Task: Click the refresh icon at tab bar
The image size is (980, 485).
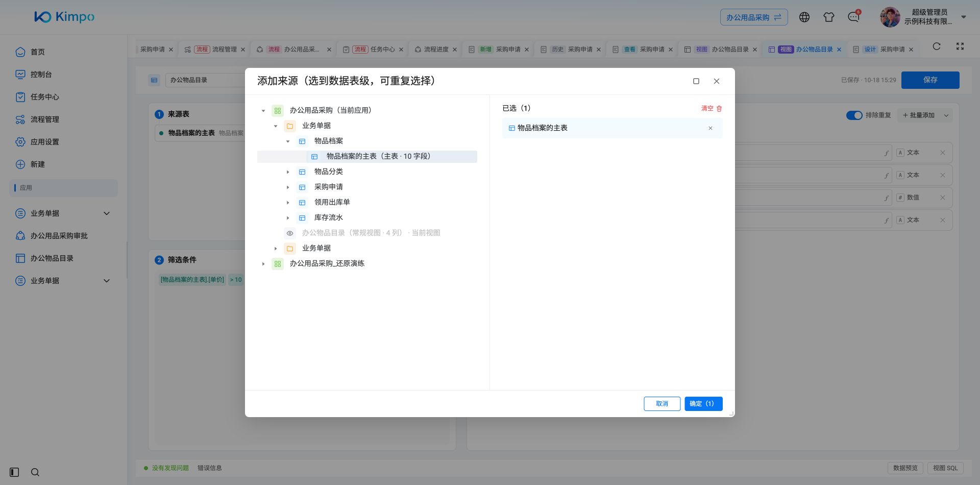Action: (937, 46)
